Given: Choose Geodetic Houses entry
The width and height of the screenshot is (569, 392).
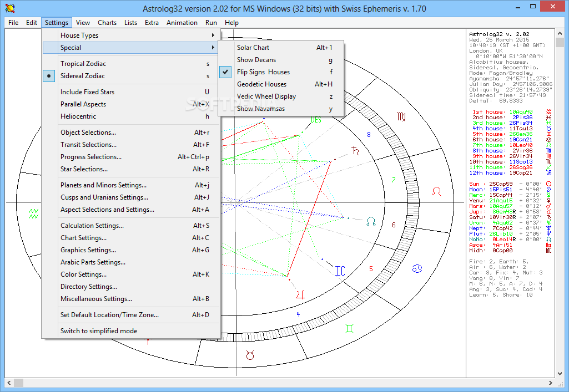Looking at the screenshot, I should pos(281,84).
